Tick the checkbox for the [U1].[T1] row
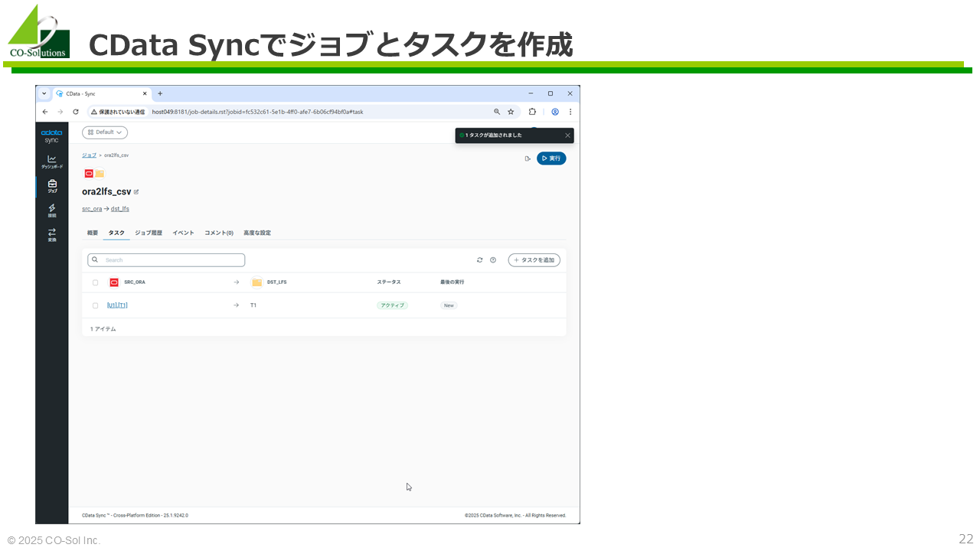Viewport: 980px width, 551px height. [95, 305]
